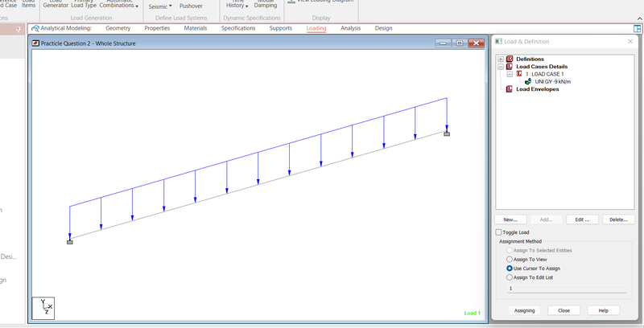The height and width of the screenshot is (328, 644).
Task: Close the Load & Definition panel
Action: point(630,42)
